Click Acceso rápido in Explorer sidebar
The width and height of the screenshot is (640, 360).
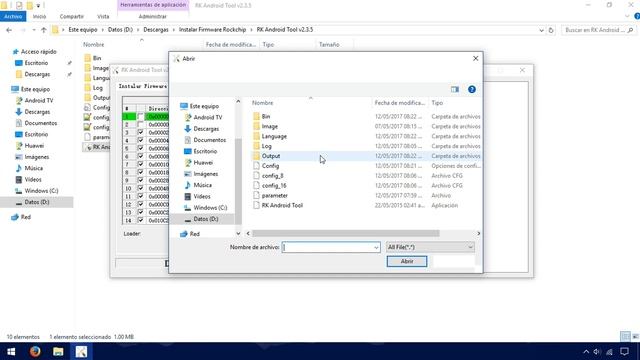[x=39, y=52]
